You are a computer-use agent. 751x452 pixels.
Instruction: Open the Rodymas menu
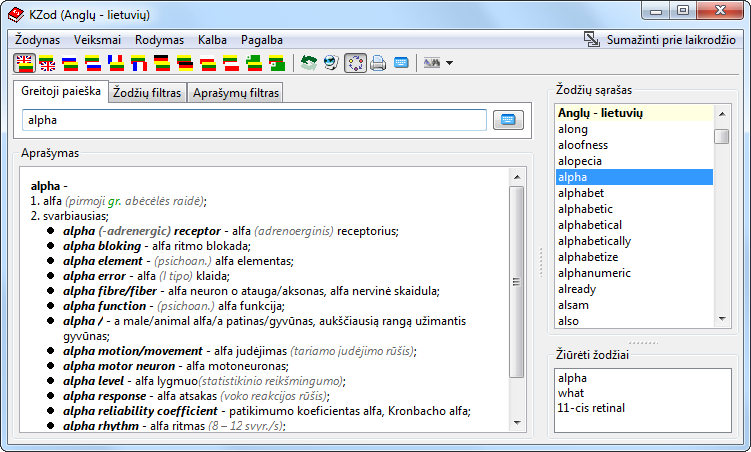pyautogui.click(x=159, y=40)
